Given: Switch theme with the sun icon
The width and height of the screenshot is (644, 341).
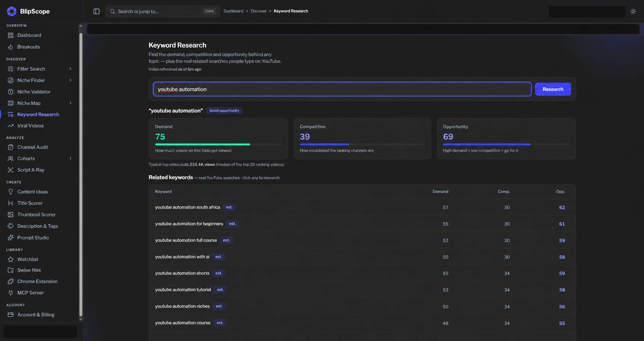Looking at the screenshot, I should tap(633, 11).
